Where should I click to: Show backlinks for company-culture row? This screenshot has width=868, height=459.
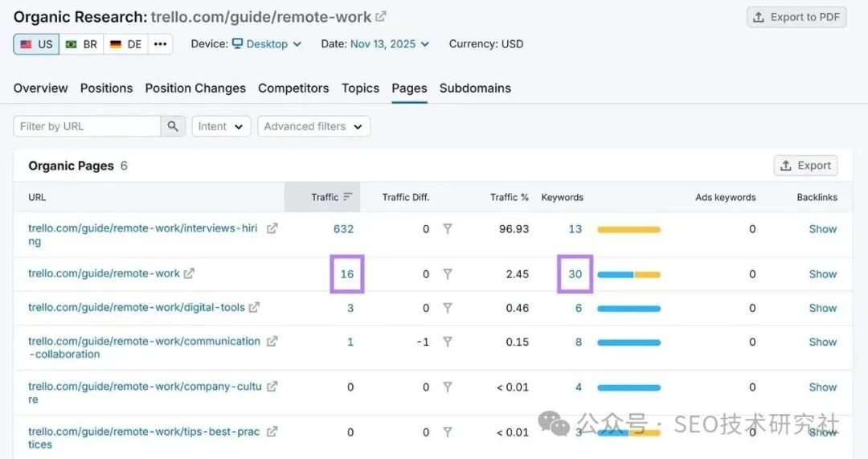(x=823, y=387)
